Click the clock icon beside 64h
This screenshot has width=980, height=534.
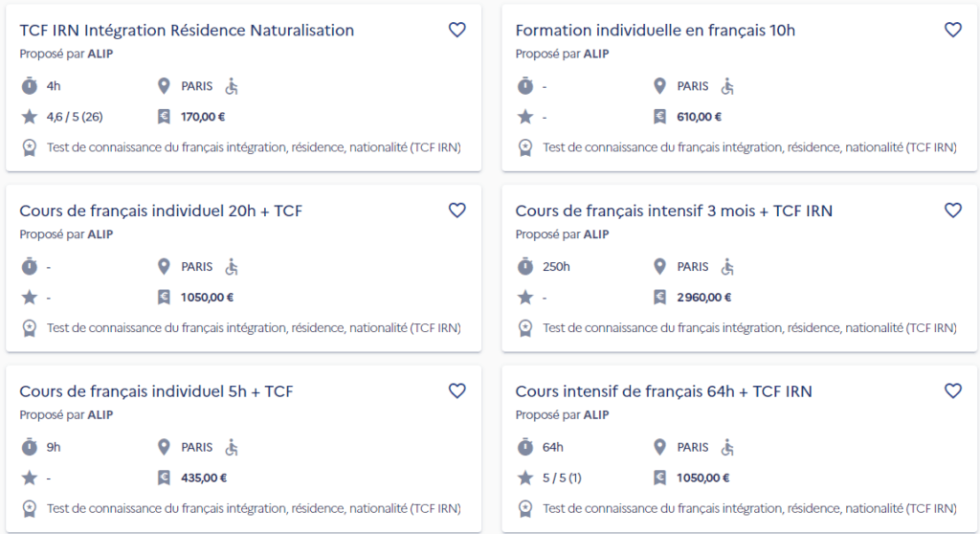pyautogui.click(x=524, y=447)
